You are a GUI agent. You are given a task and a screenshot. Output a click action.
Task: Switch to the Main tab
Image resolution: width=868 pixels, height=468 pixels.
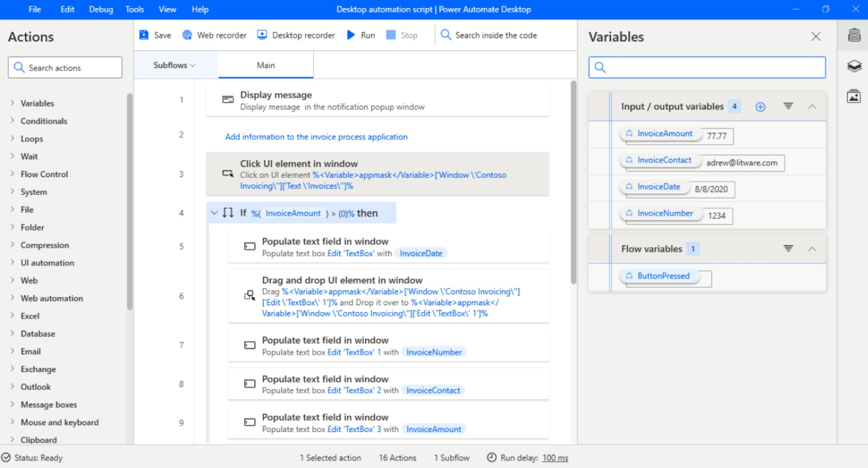point(265,65)
